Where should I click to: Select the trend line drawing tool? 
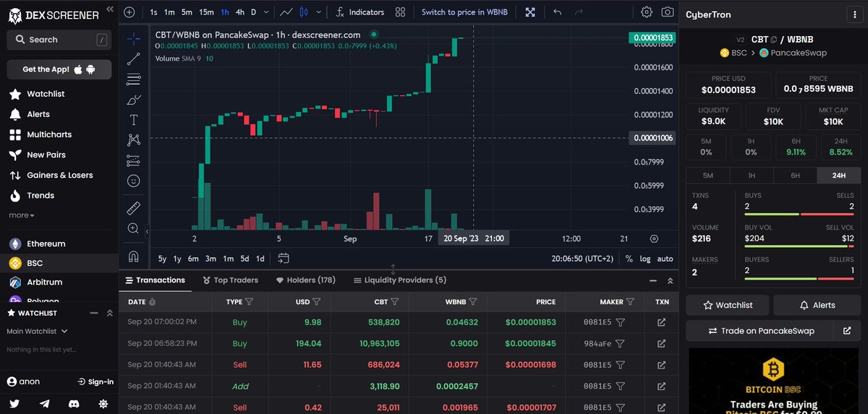click(134, 59)
